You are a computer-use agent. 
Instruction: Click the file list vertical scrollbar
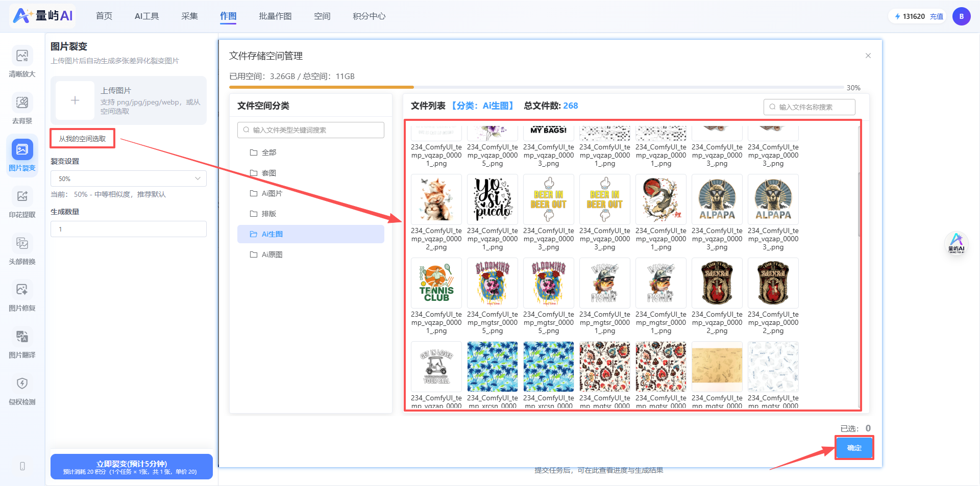pos(859,204)
